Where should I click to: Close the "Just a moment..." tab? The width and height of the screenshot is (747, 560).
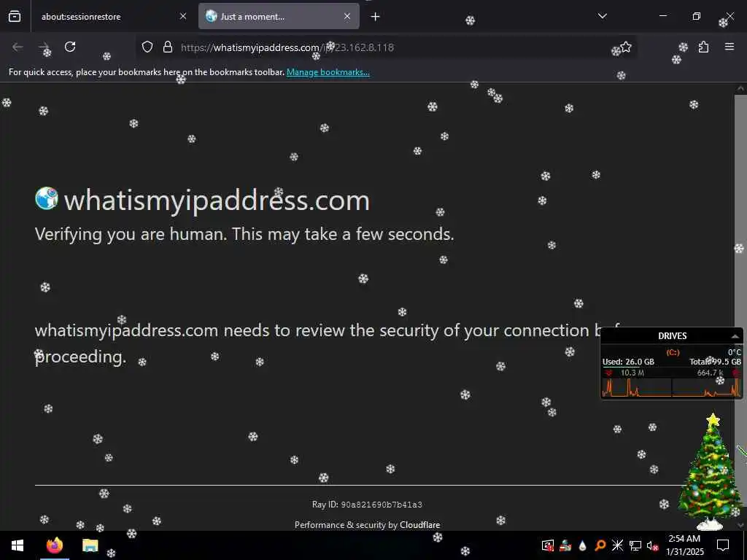point(347,16)
